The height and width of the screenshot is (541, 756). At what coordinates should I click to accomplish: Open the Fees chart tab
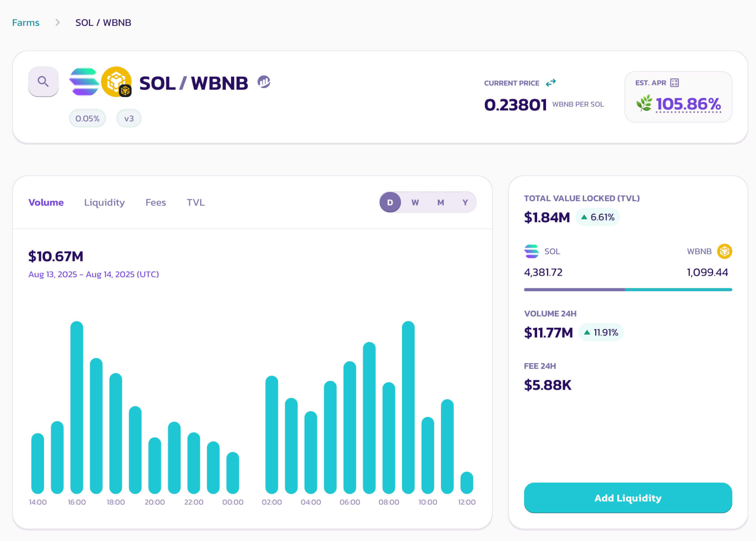(x=155, y=202)
